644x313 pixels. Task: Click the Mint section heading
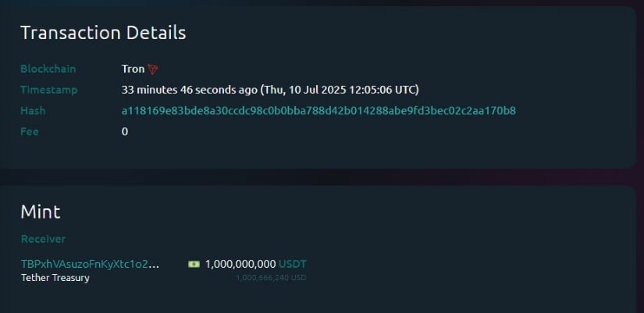pos(41,212)
